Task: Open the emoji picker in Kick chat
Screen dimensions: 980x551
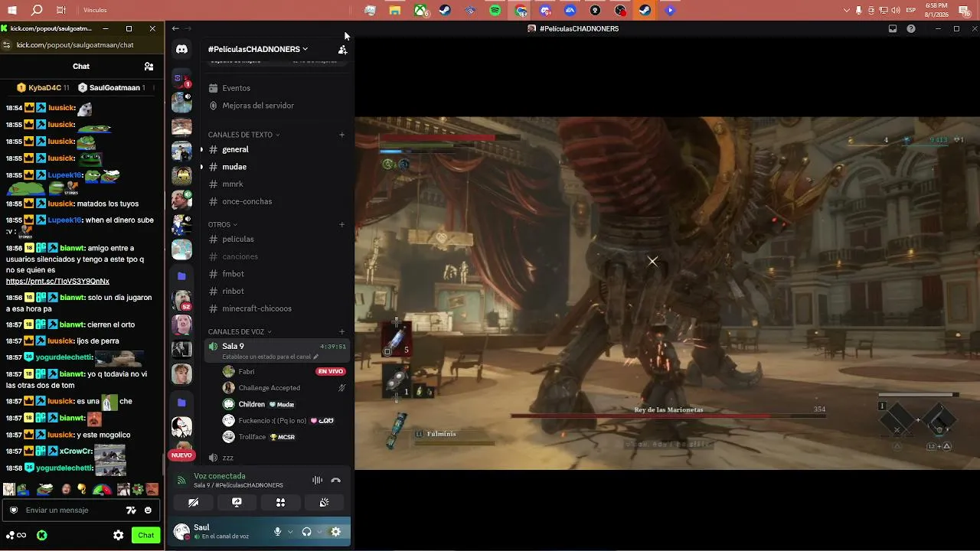Action: (148, 510)
